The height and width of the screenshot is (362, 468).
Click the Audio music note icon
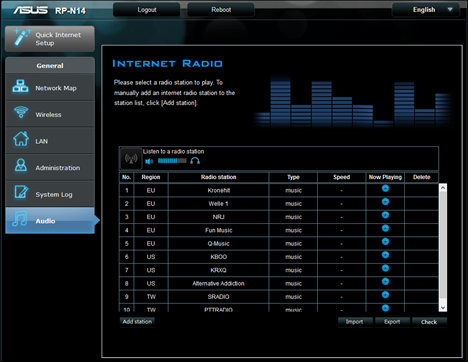[x=20, y=219]
